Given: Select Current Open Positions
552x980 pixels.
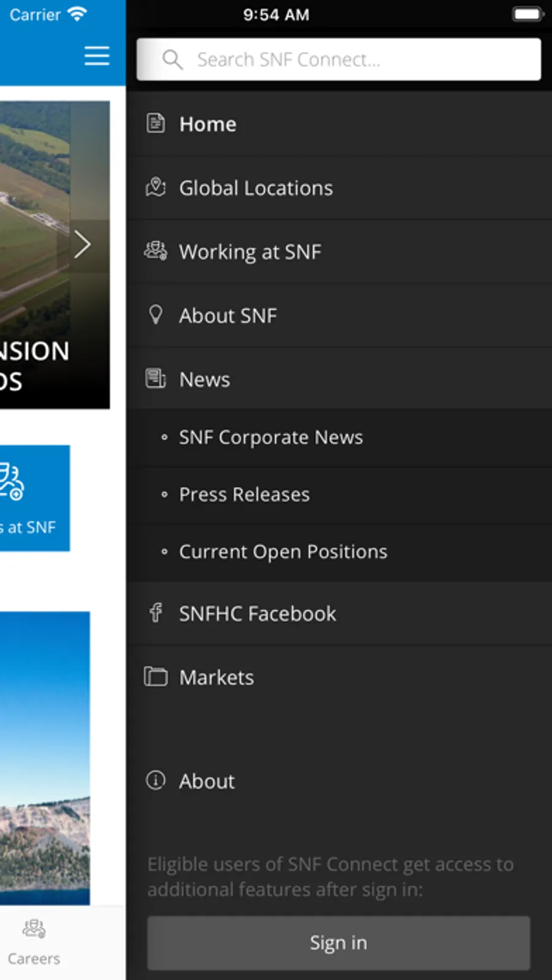Looking at the screenshot, I should point(339,552).
